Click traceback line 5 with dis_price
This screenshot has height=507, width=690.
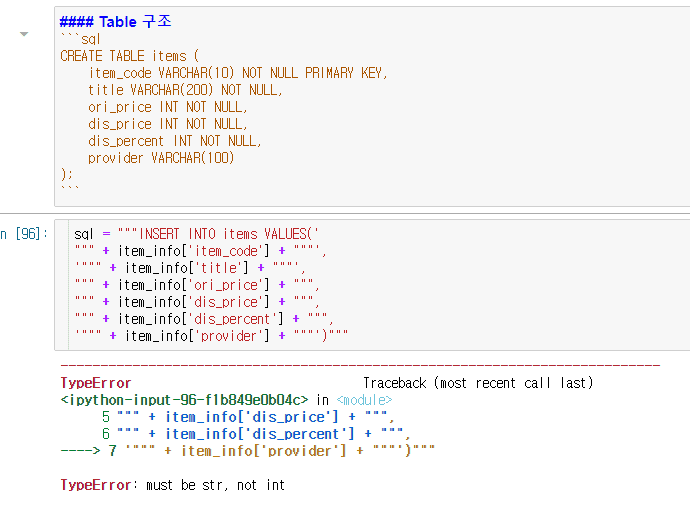click(248, 417)
